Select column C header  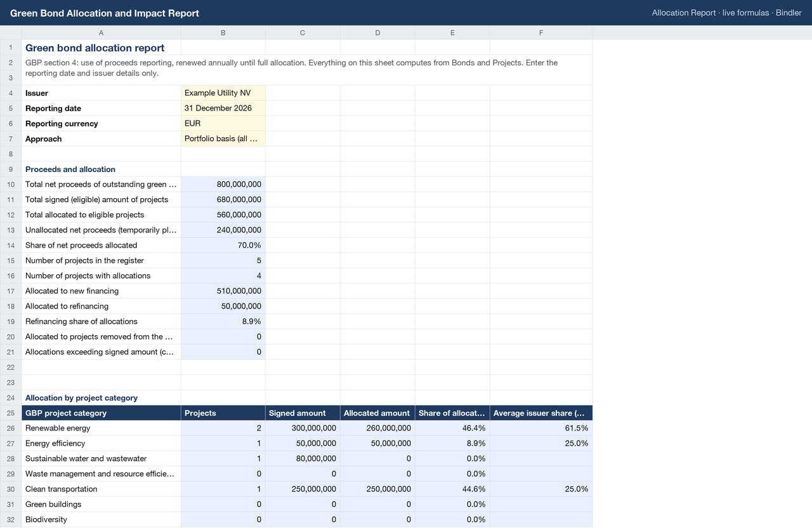[303, 33]
